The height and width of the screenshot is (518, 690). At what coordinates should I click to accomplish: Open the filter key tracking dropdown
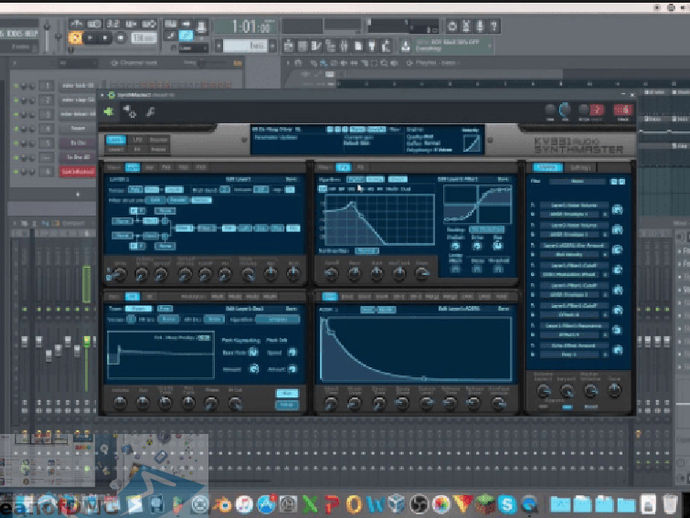pos(367,251)
